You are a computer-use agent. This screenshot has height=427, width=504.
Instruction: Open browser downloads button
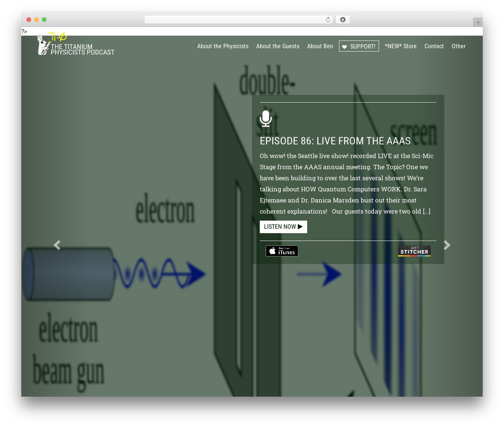click(x=343, y=20)
